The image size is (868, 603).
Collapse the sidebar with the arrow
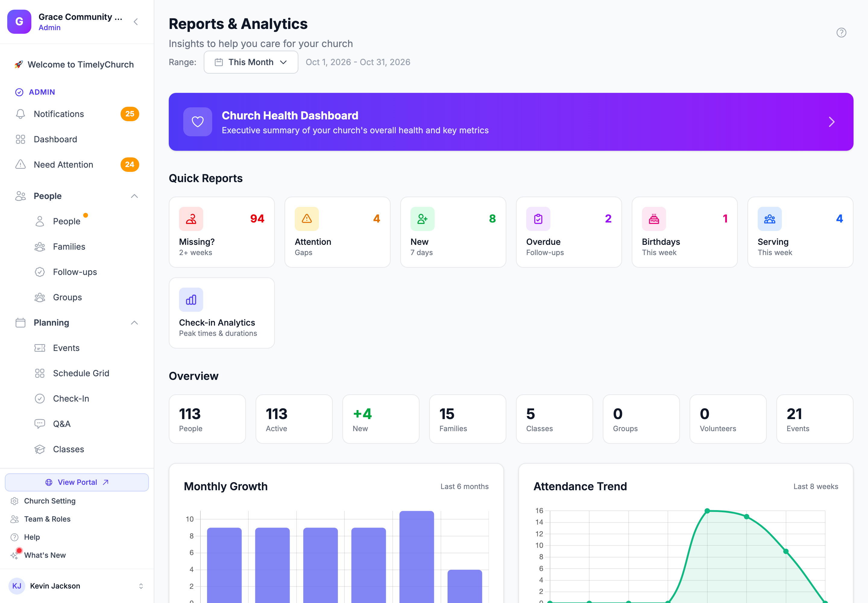pyautogui.click(x=136, y=22)
